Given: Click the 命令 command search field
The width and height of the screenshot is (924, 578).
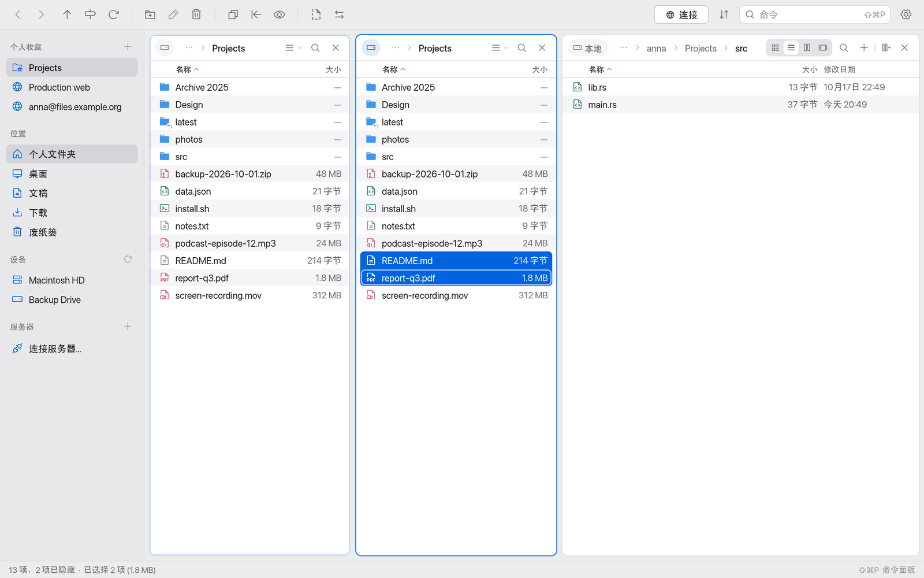Looking at the screenshot, I should [x=815, y=14].
